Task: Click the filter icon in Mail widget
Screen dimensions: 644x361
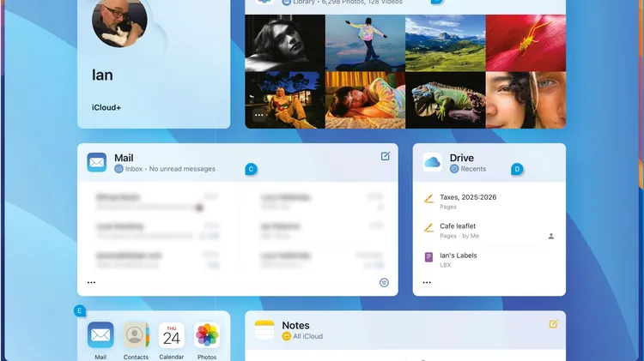Action: coord(384,282)
